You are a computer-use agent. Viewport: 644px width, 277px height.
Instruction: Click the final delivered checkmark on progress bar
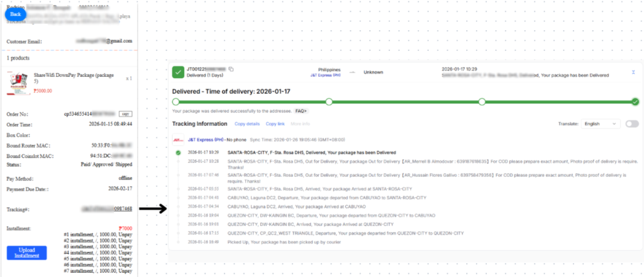(x=635, y=101)
